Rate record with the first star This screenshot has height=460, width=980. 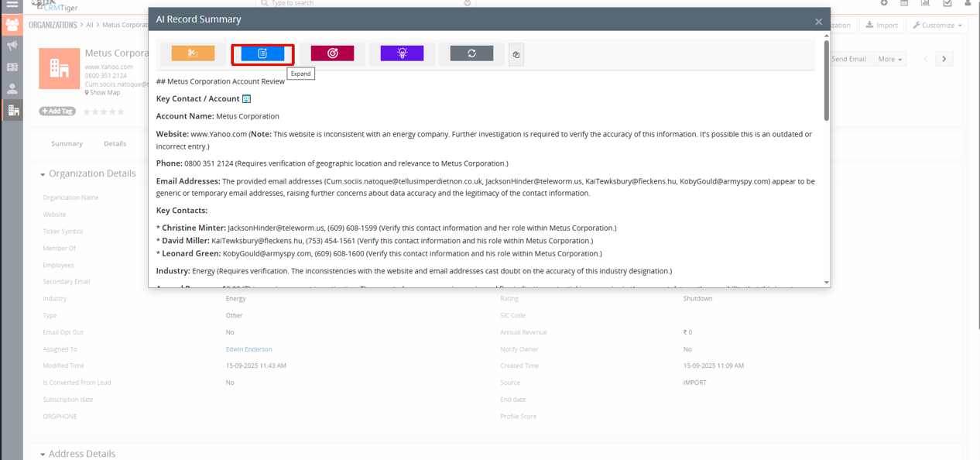pos(87,112)
